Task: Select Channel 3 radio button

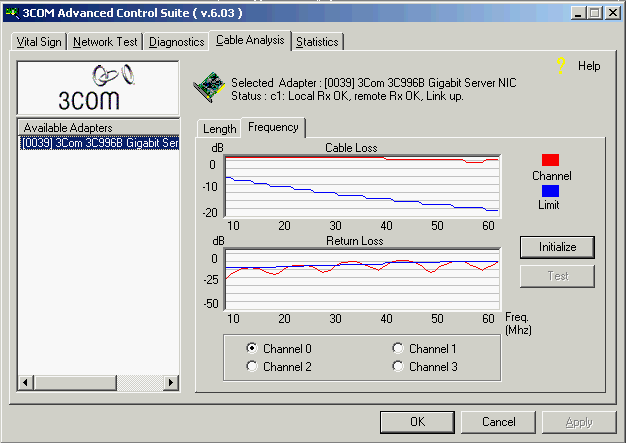Action: 398,366
